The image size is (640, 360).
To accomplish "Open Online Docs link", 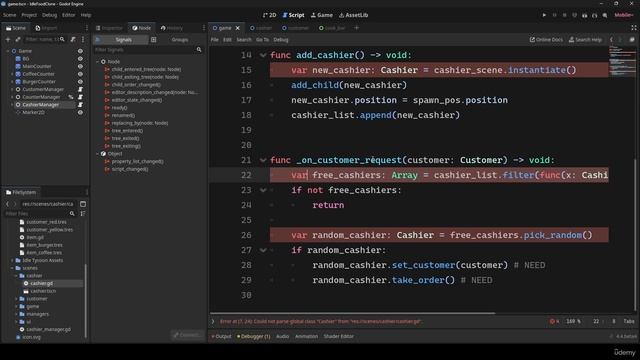I will click(546, 40).
